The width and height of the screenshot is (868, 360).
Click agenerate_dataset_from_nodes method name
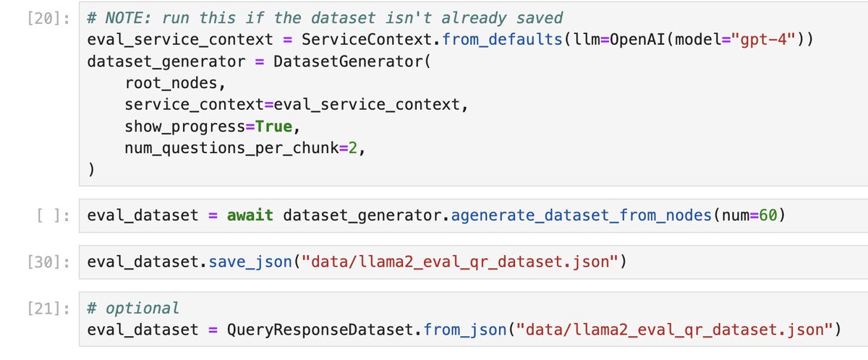(582, 215)
